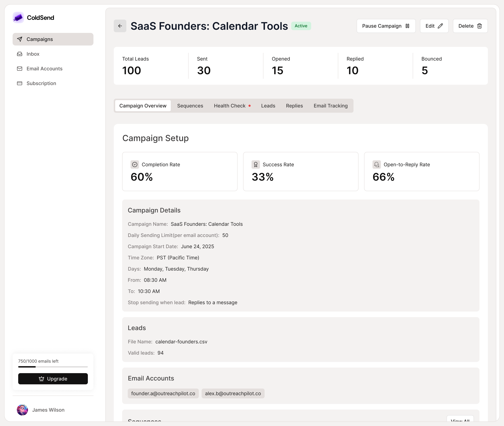Viewport: 504px width, 426px height.
Task: Click the founder.a@outreachpilot.co chip
Action: [163, 393]
